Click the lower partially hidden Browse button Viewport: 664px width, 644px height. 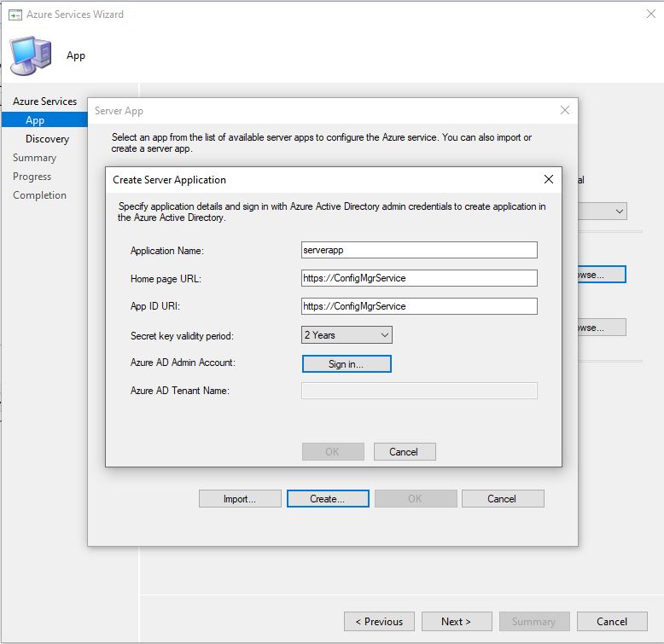602,328
